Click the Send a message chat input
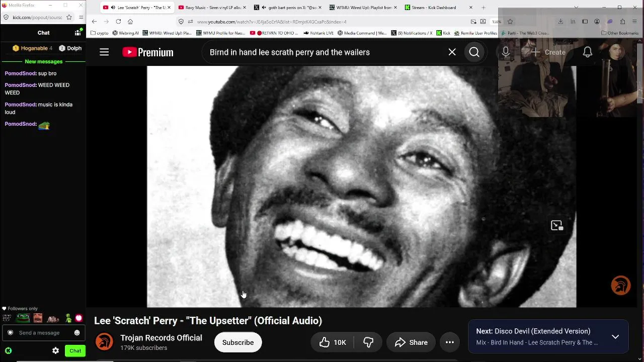644x362 pixels. pyautogui.click(x=43, y=333)
